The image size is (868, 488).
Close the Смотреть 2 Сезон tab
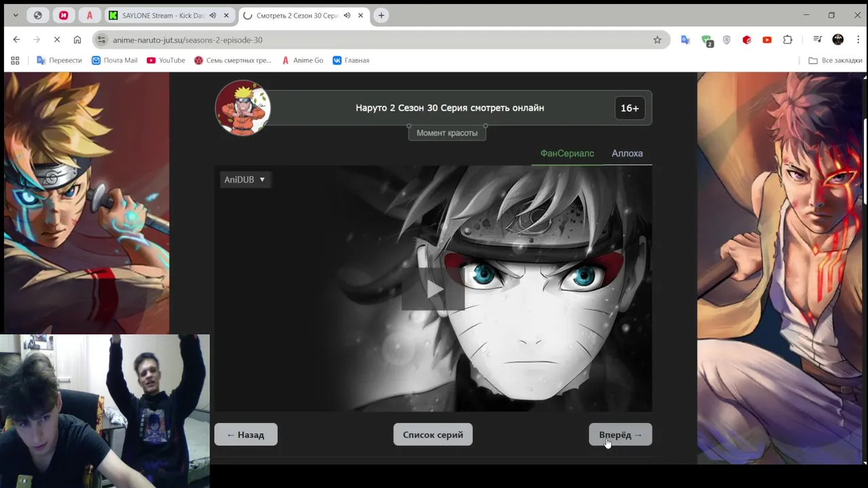(361, 15)
